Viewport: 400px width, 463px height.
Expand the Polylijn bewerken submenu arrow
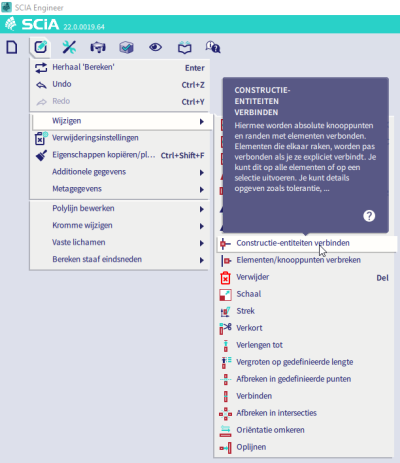(202, 209)
